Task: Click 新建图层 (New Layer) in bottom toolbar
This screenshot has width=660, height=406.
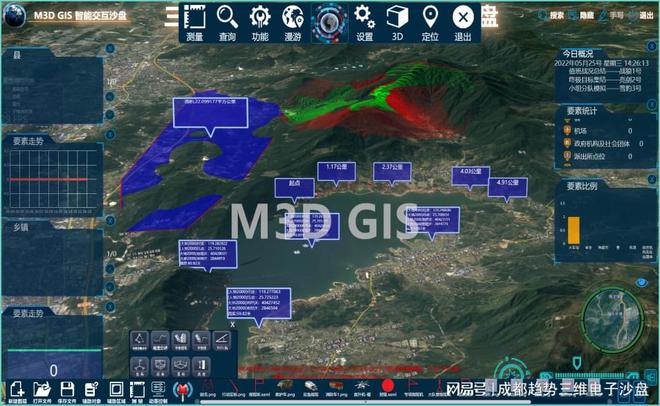Action: coord(17,390)
